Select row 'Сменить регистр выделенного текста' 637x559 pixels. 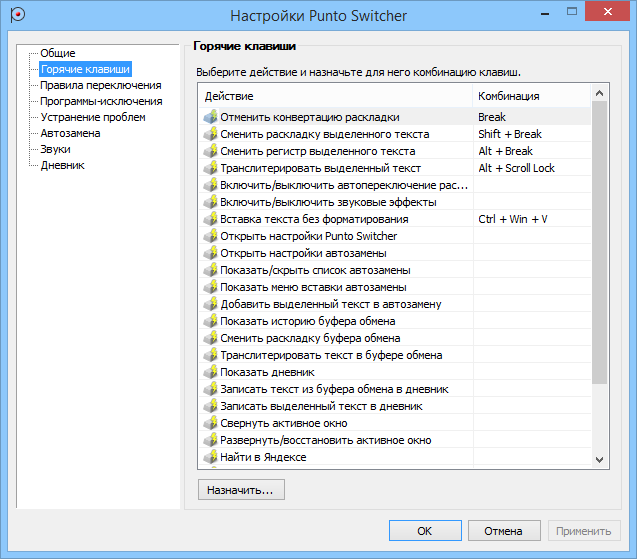click(x=394, y=151)
